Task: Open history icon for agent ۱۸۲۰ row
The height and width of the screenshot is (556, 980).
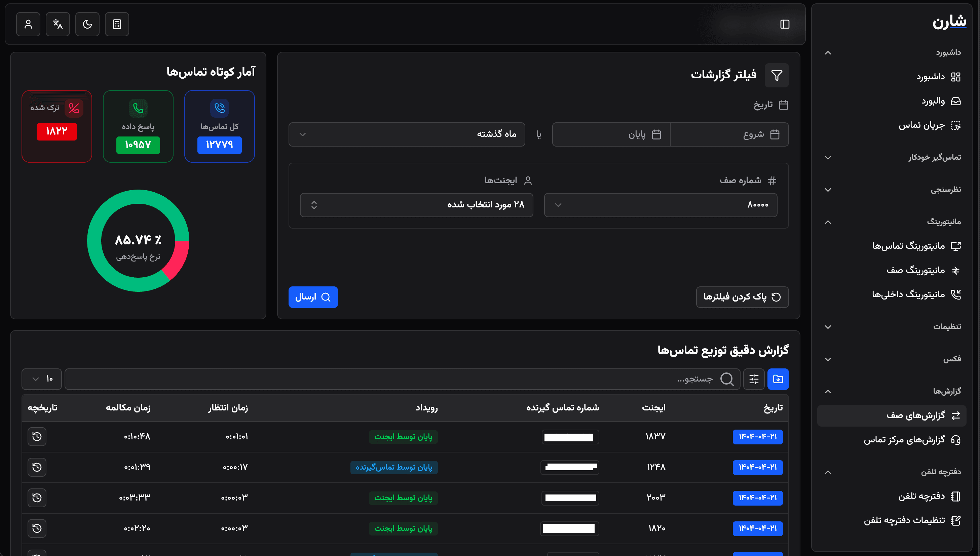Action: point(37,528)
